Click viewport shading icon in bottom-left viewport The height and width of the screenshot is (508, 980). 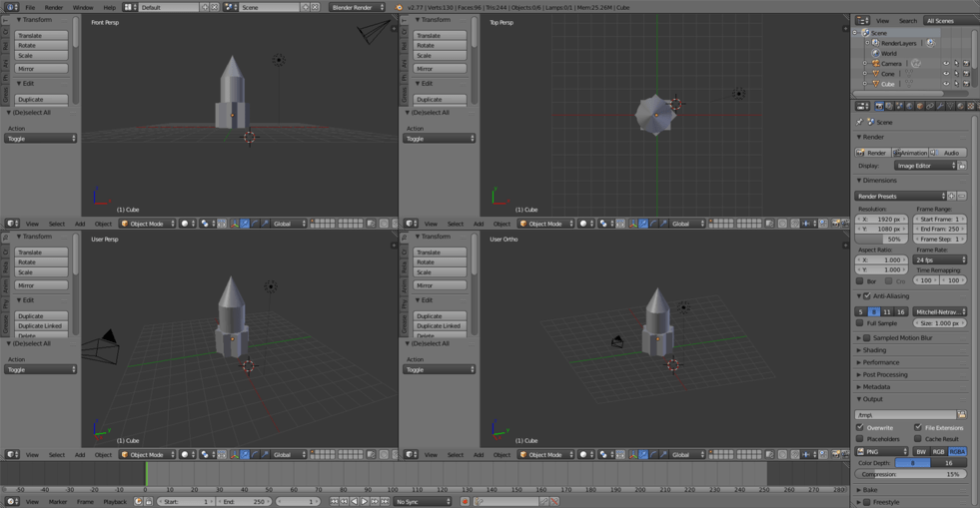point(186,454)
